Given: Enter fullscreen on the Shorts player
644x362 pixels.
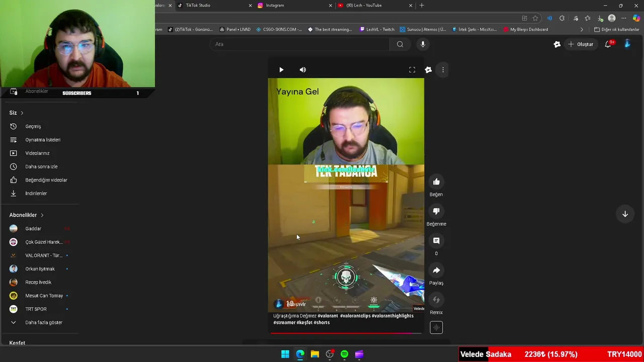Looking at the screenshot, I should [x=412, y=70].
